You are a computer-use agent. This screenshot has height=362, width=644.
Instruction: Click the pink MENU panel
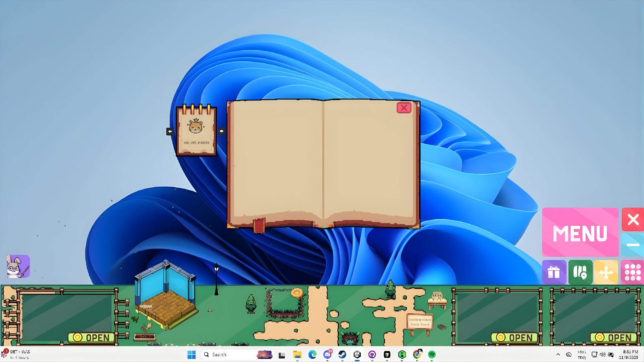581,232
